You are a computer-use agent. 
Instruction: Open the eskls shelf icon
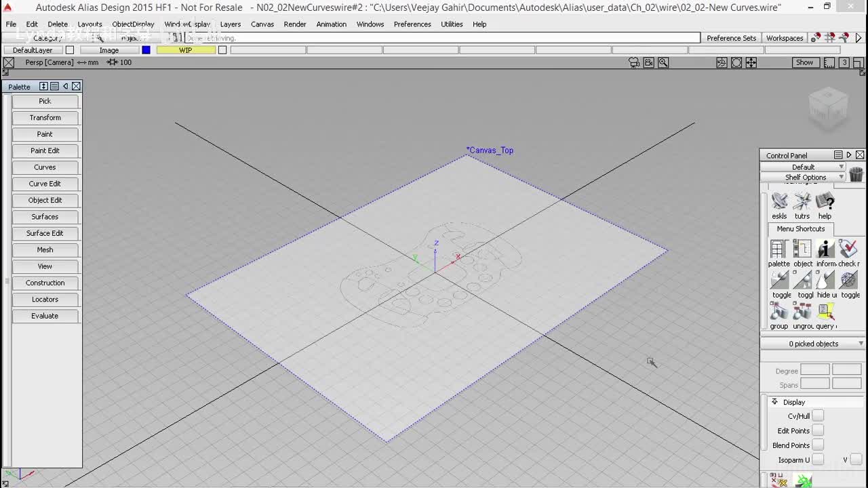tap(780, 201)
